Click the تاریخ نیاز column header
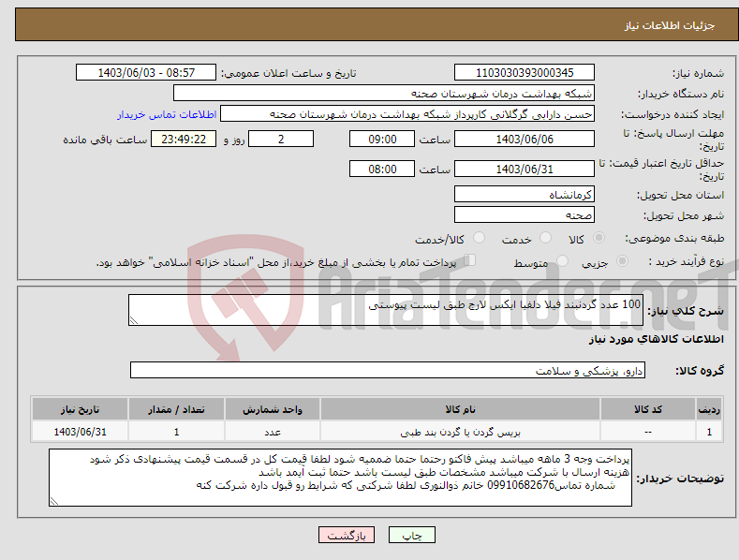The image size is (739, 560). click(81, 409)
